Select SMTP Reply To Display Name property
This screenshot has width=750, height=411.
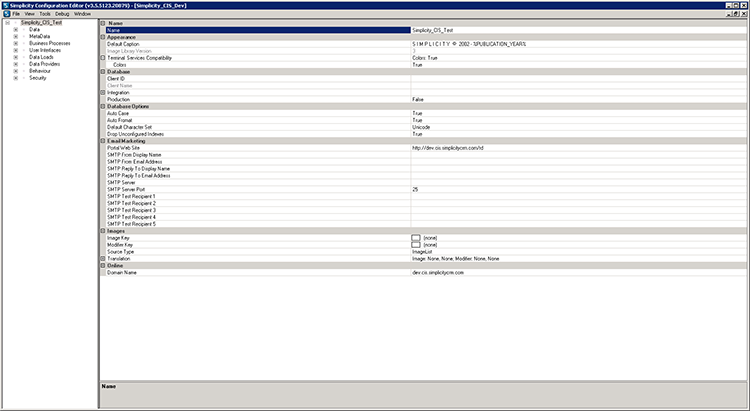pos(258,169)
